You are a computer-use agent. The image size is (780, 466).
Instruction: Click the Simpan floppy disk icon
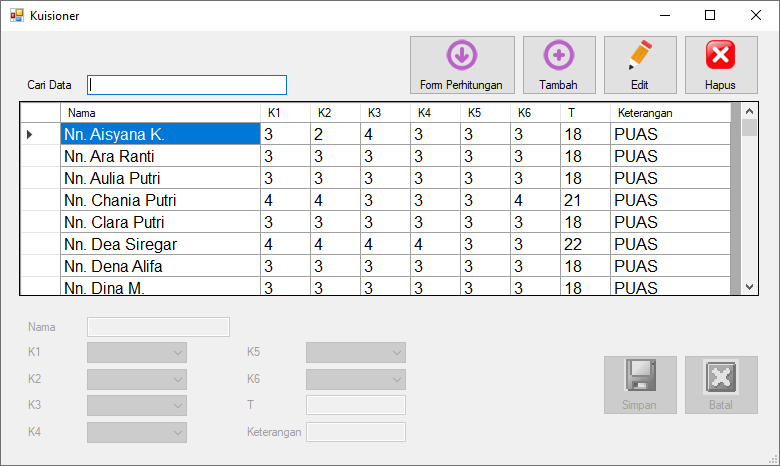[x=640, y=375]
